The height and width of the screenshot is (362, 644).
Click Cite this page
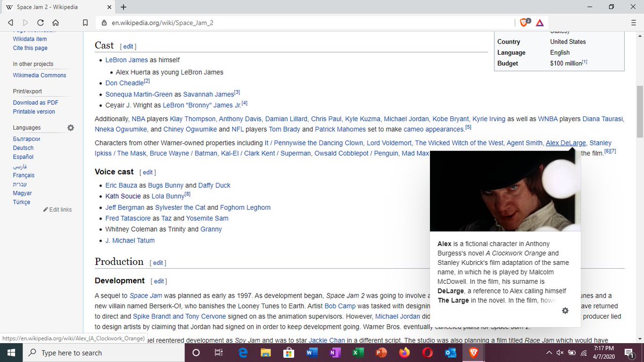pyautogui.click(x=30, y=48)
